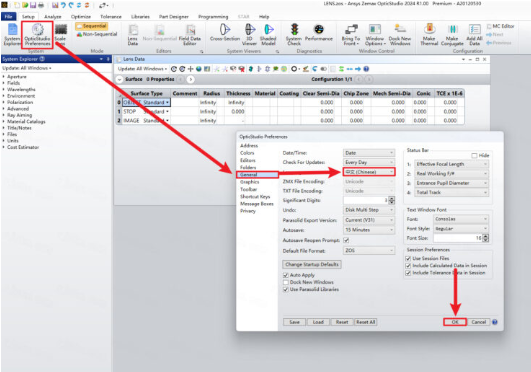Toggle Use Parasolid Libraries
Screen dimensions: 531x372
[x=285, y=289]
